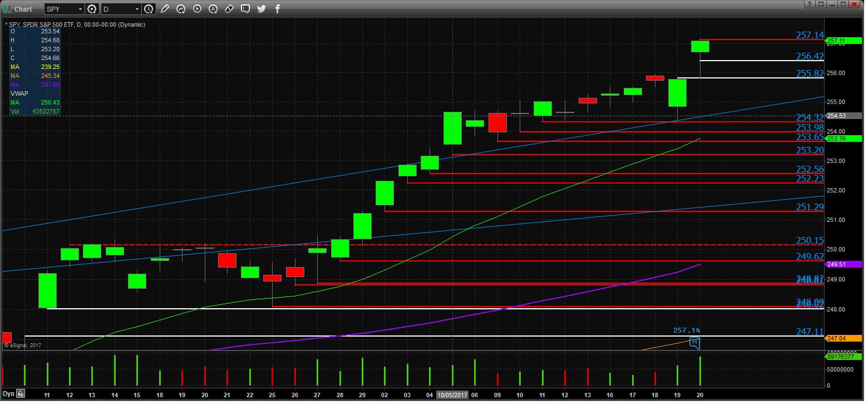Select the pencil drawing tool

click(x=165, y=9)
